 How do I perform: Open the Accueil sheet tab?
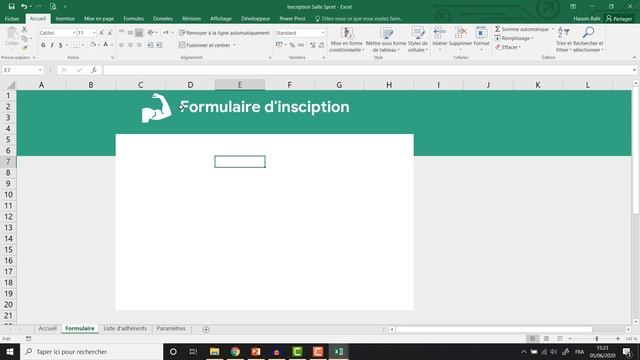(48, 329)
